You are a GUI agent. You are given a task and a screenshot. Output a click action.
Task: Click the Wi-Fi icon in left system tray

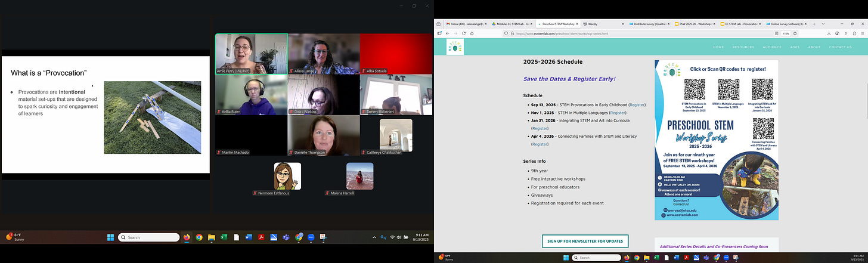pos(392,237)
